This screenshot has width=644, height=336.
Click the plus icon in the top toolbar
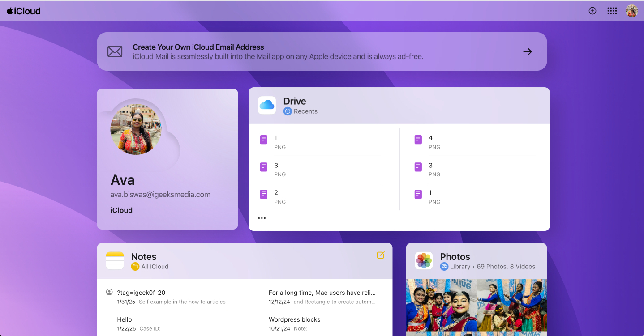[x=592, y=10]
